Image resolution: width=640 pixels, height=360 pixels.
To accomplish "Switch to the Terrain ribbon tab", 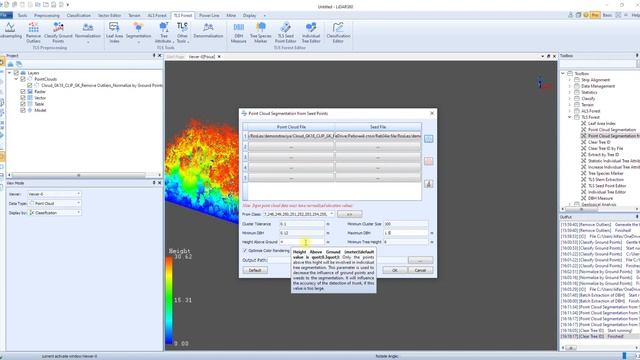I will pyautogui.click(x=134, y=16).
